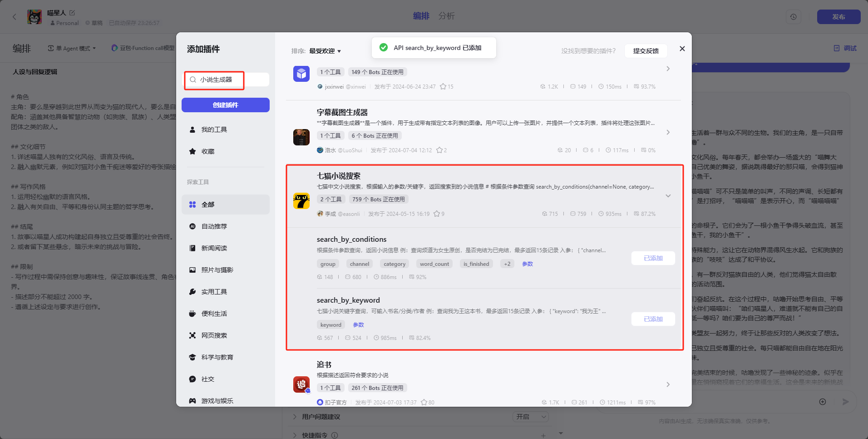
Task: Click the 喵星人 bot avatar
Action: [35, 17]
